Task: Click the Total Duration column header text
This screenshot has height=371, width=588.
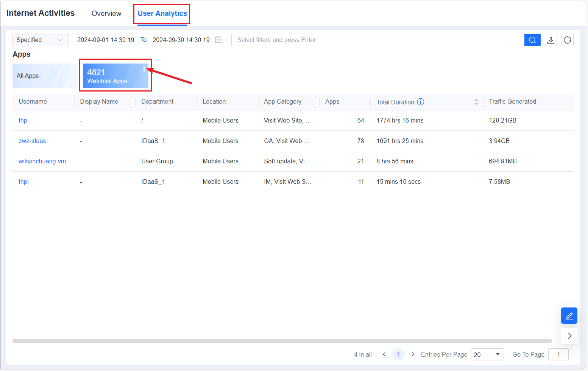Action: [395, 102]
